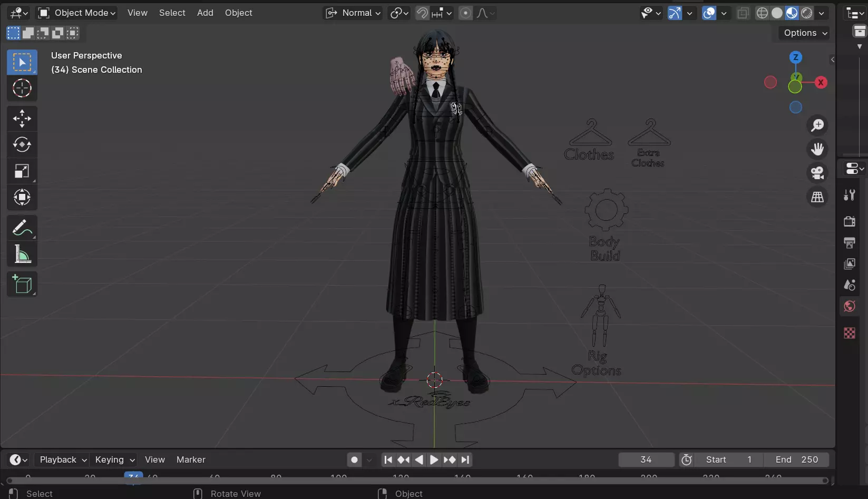The height and width of the screenshot is (499, 868).
Task: Open timeline View menu
Action: tap(154, 459)
